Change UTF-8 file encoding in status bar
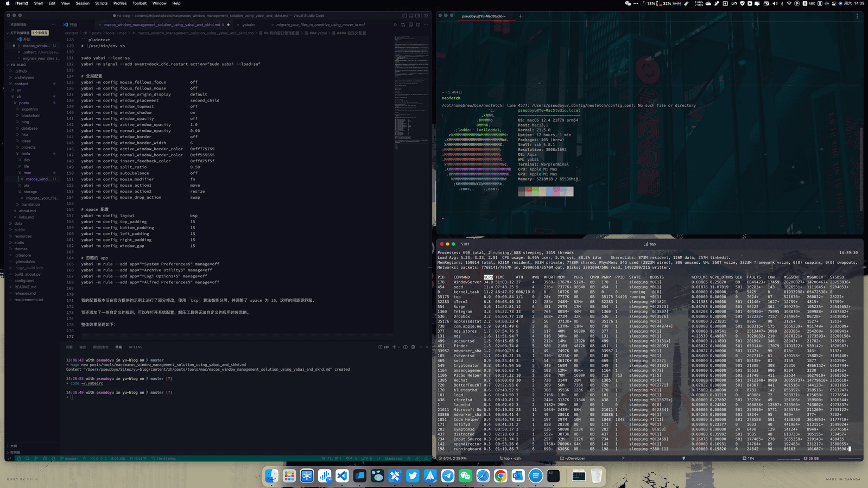The width and height of the screenshot is (868, 488). pos(367,459)
